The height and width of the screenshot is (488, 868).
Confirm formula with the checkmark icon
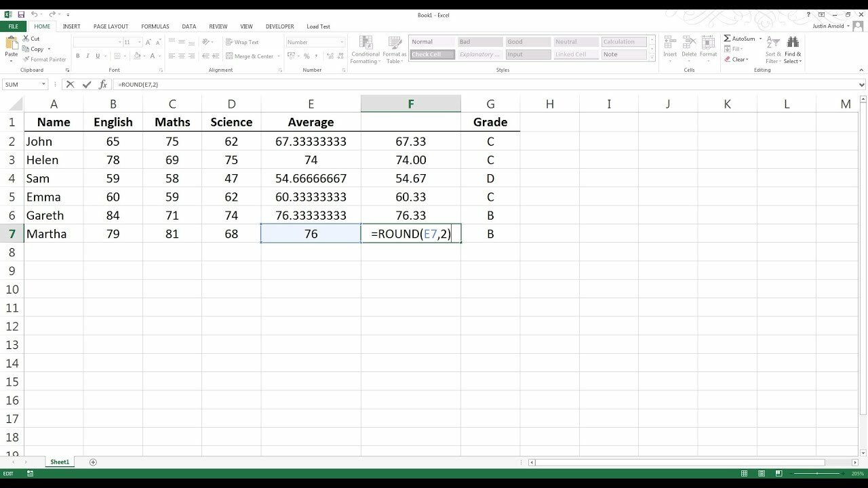click(87, 85)
